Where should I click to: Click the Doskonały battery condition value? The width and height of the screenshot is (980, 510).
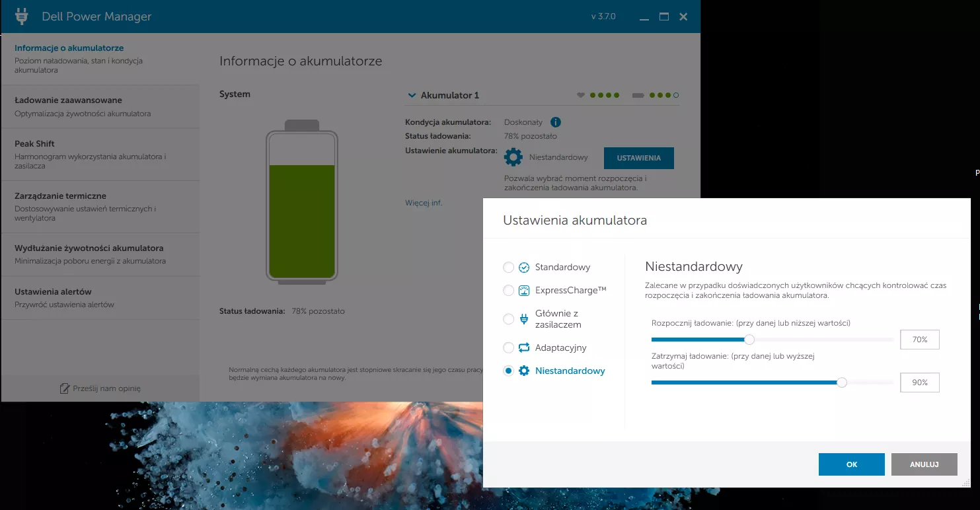point(523,122)
